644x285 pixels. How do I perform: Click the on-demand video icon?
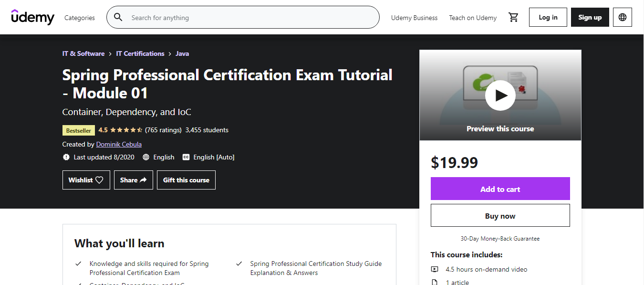(x=435, y=269)
